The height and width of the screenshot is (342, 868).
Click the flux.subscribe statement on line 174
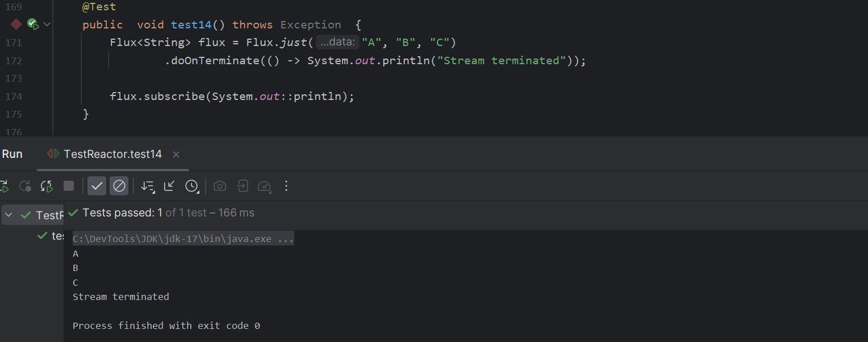tap(232, 97)
